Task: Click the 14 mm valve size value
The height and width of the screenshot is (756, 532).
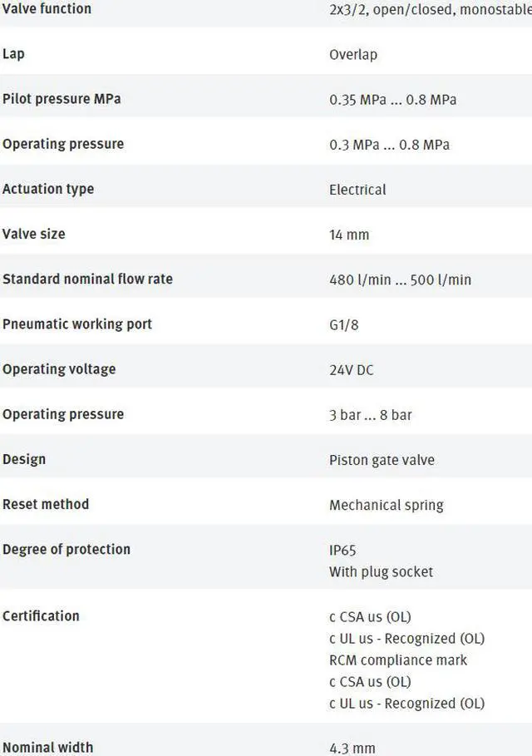Action: pyautogui.click(x=349, y=235)
